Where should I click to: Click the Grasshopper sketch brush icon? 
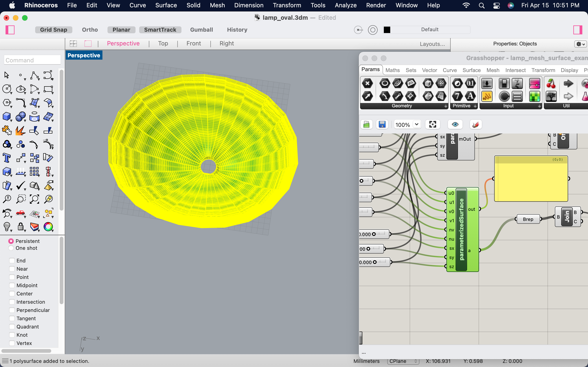(x=475, y=125)
